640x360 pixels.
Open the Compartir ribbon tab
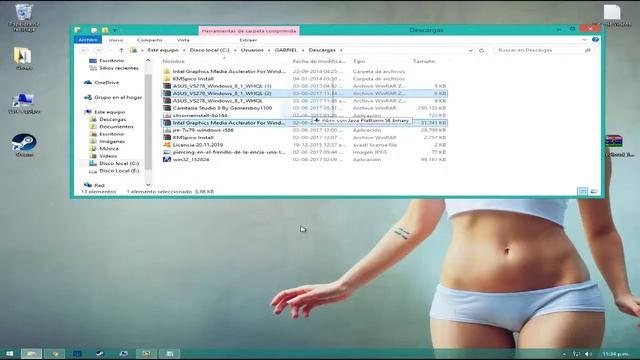pos(149,40)
